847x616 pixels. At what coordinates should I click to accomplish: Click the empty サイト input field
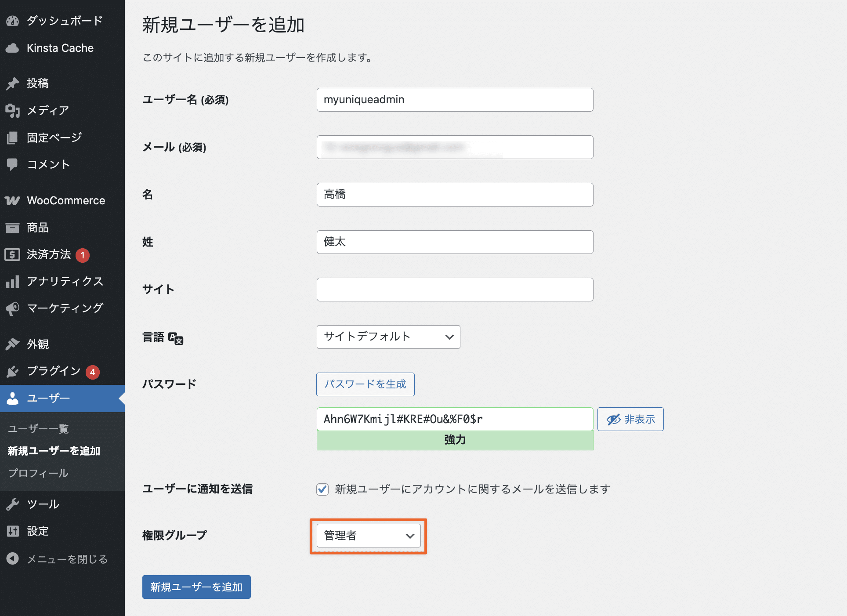455,290
